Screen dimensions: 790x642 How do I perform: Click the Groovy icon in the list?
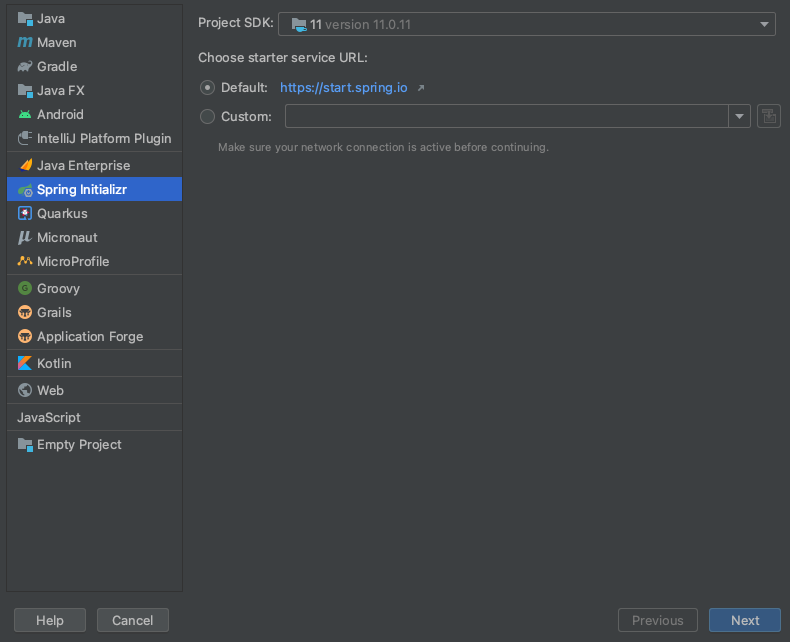(x=25, y=289)
